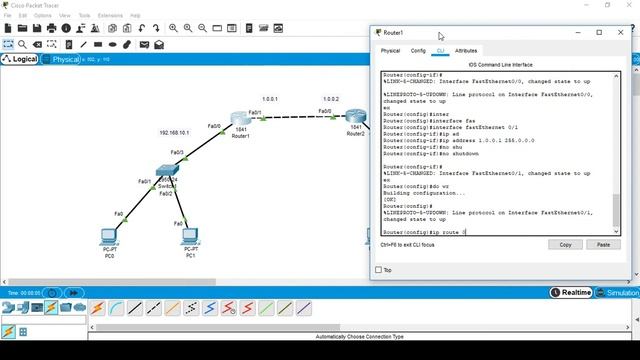Select the Inspect magnifier tool
Viewport: 640px width, 360px height.
tap(22, 44)
